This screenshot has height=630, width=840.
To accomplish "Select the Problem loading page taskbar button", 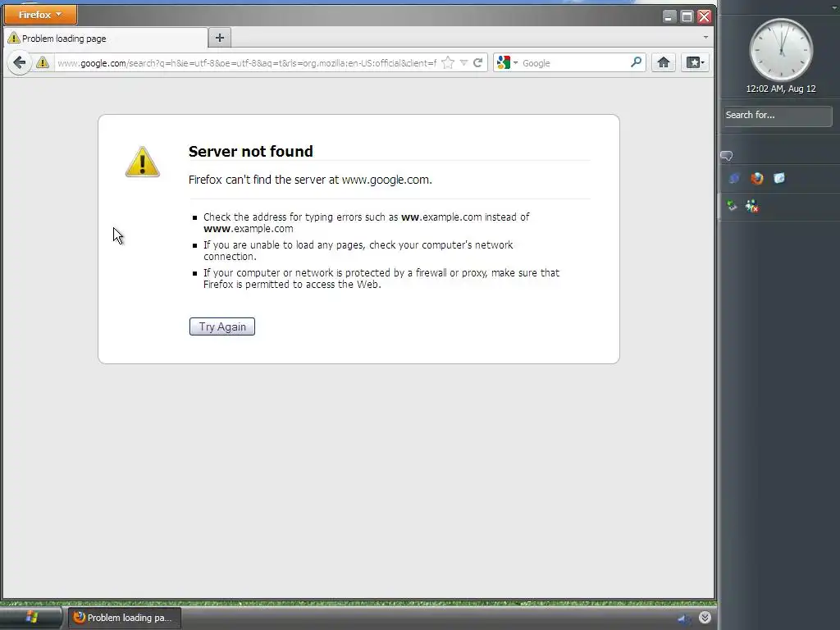I will click(x=125, y=618).
